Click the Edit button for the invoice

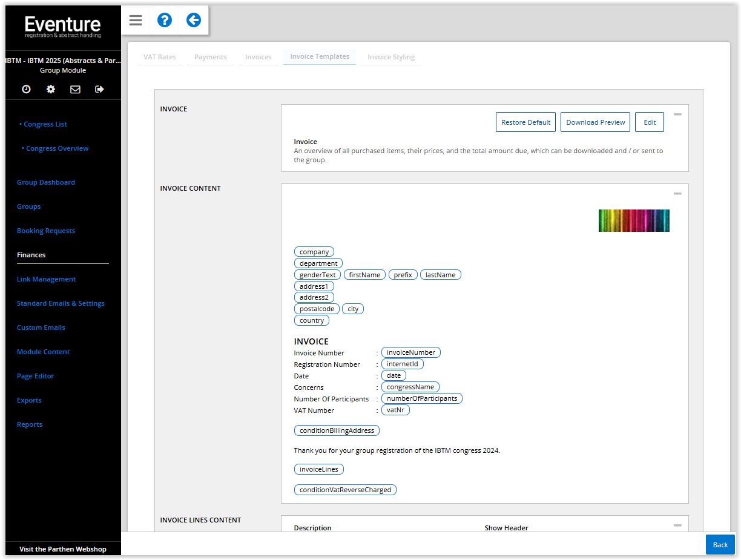pos(650,122)
